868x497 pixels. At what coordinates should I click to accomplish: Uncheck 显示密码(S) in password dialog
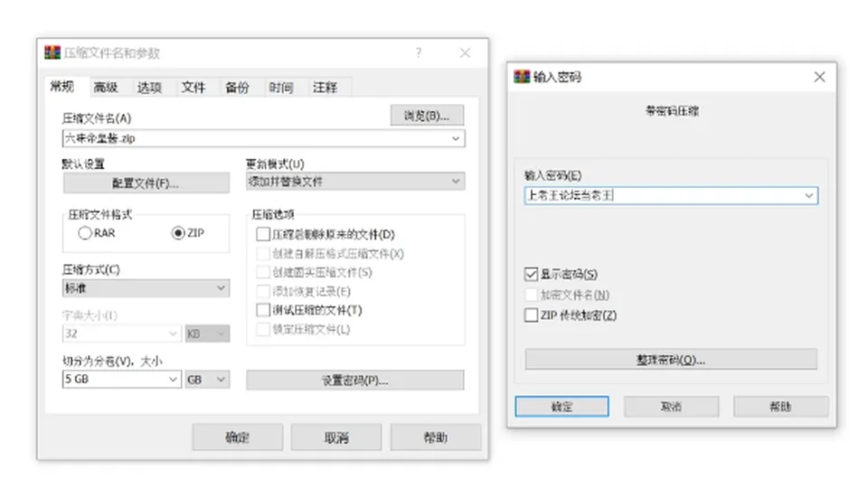(x=531, y=274)
